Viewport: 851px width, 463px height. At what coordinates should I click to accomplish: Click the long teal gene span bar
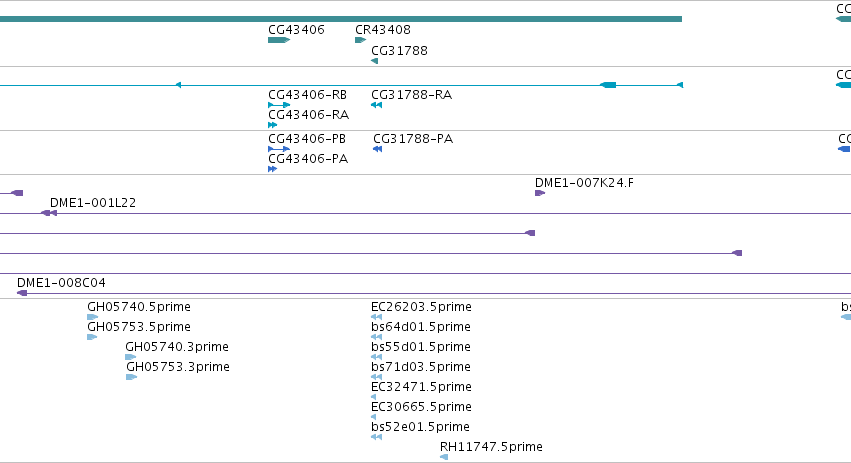point(341,19)
